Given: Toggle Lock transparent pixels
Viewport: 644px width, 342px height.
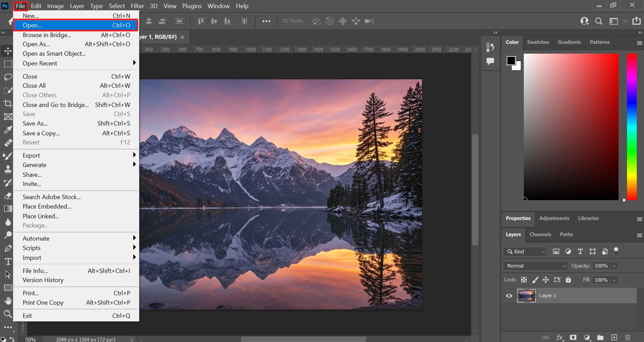Looking at the screenshot, I should [524, 280].
